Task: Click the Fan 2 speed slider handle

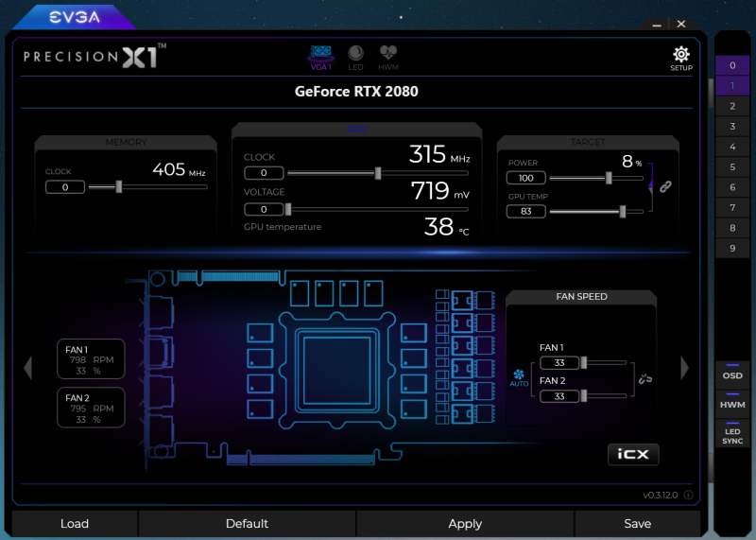Action: (x=584, y=395)
